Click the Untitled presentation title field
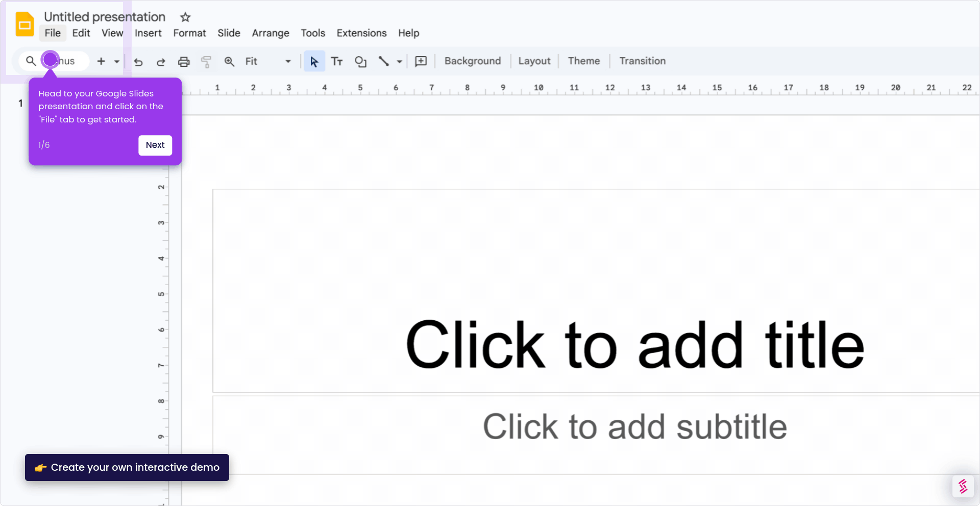The width and height of the screenshot is (980, 506). coord(105,17)
